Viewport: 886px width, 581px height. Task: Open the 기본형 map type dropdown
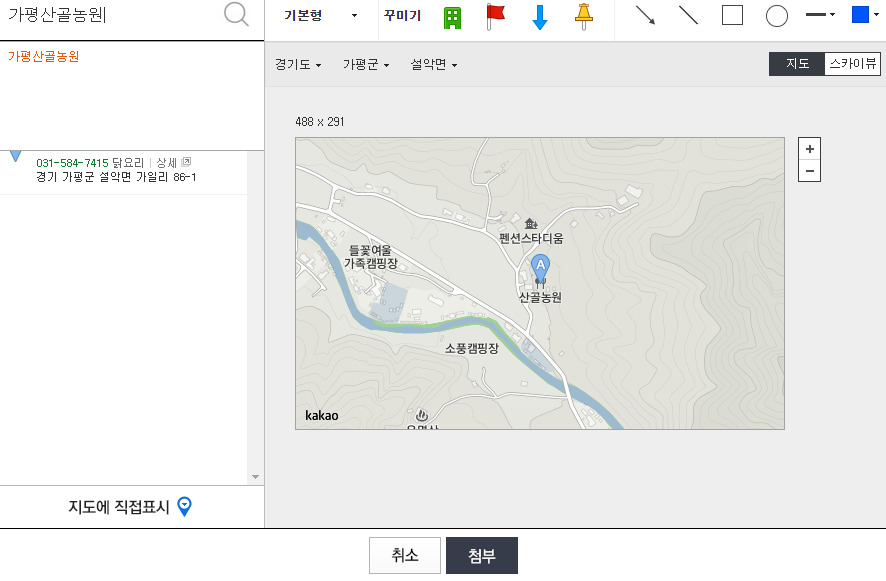pyautogui.click(x=321, y=15)
